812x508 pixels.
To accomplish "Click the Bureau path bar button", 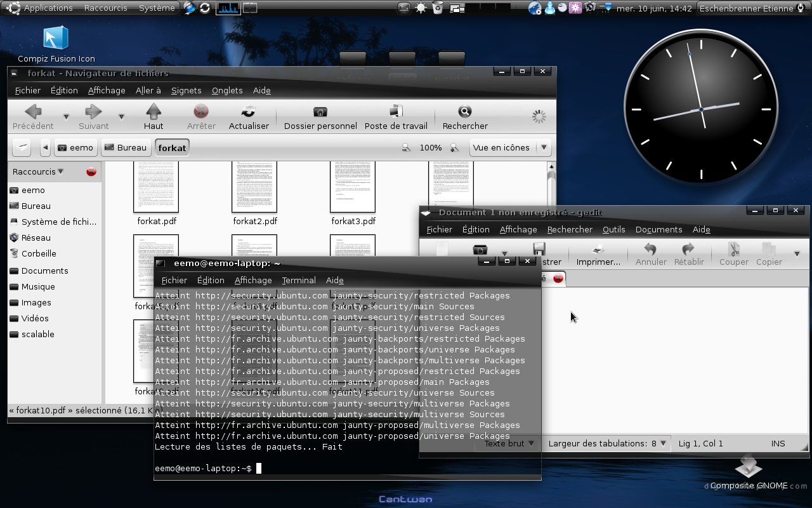I will coord(126,147).
